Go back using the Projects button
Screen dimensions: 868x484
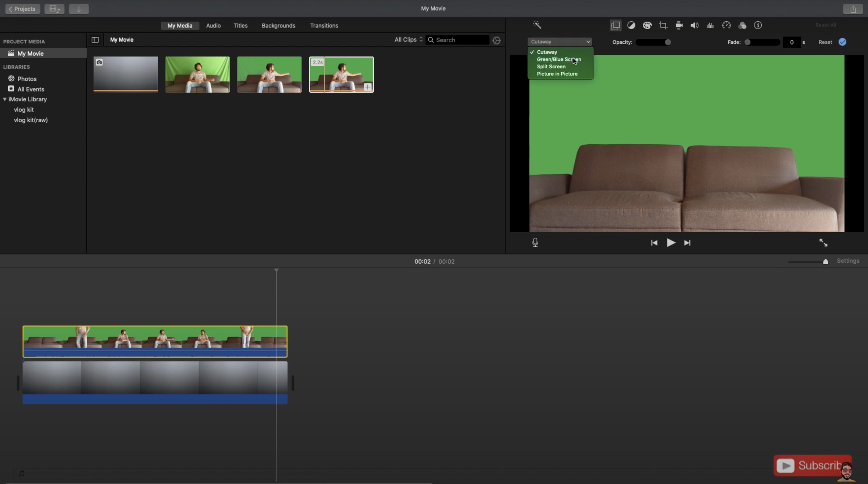click(x=22, y=9)
